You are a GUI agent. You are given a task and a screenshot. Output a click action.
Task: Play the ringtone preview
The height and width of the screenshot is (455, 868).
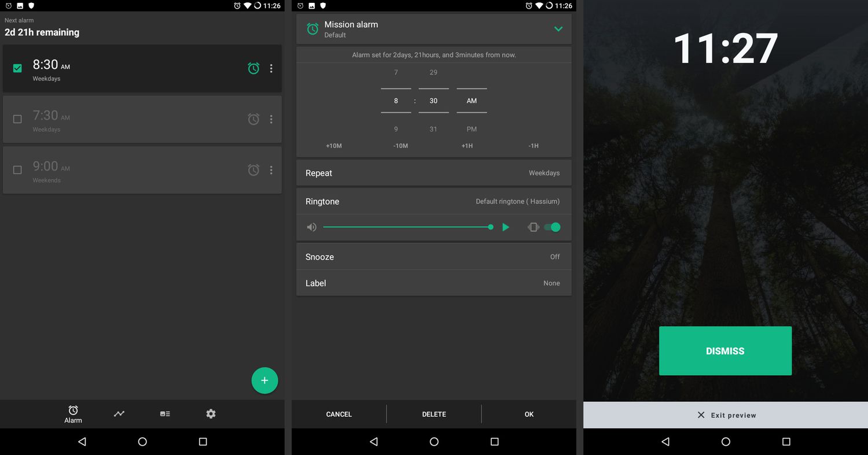tap(506, 227)
